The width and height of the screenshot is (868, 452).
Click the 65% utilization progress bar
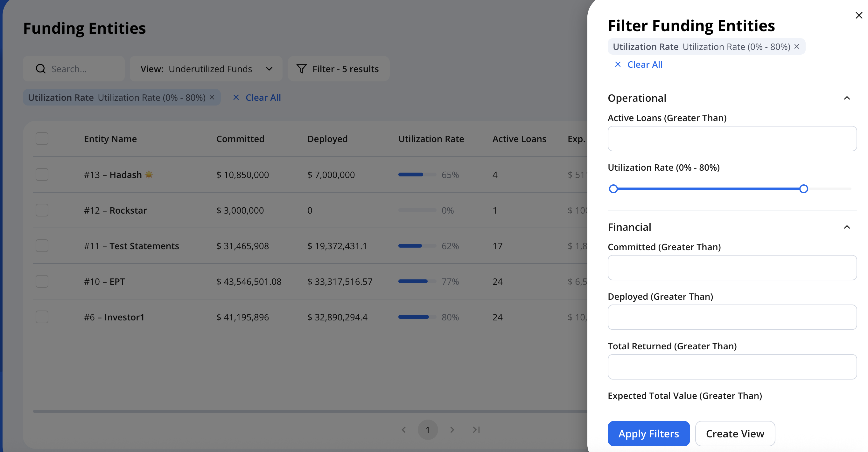(x=417, y=174)
